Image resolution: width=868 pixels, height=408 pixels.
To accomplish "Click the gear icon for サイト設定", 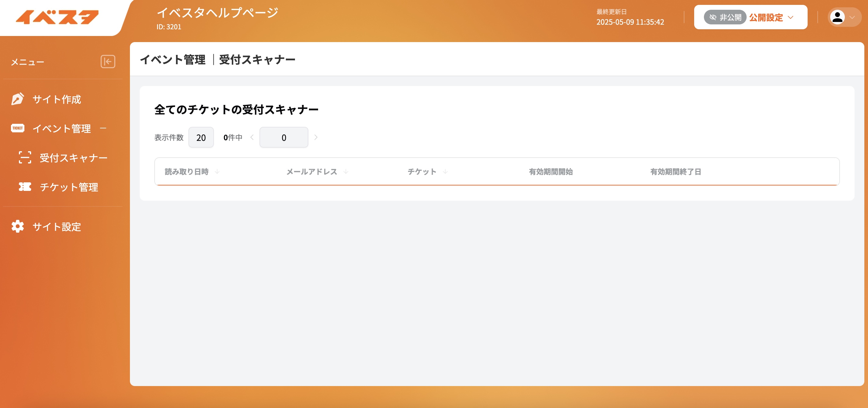I will pyautogui.click(x=17, y=226).
